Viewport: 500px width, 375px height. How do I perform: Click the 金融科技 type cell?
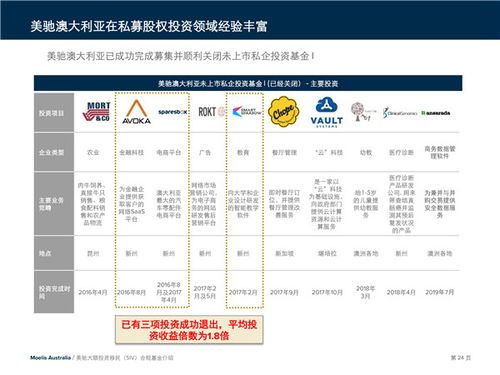coord(132,152)
